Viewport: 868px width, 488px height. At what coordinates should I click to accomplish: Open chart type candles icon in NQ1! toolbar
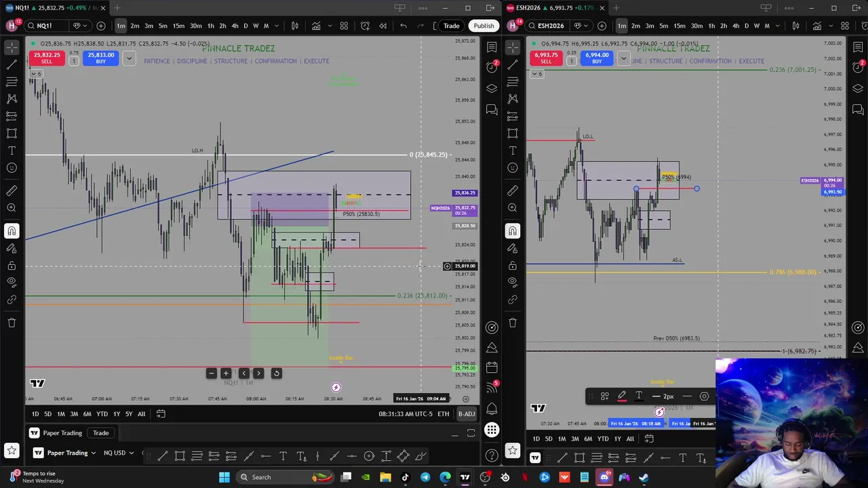[x=295, y=26]
